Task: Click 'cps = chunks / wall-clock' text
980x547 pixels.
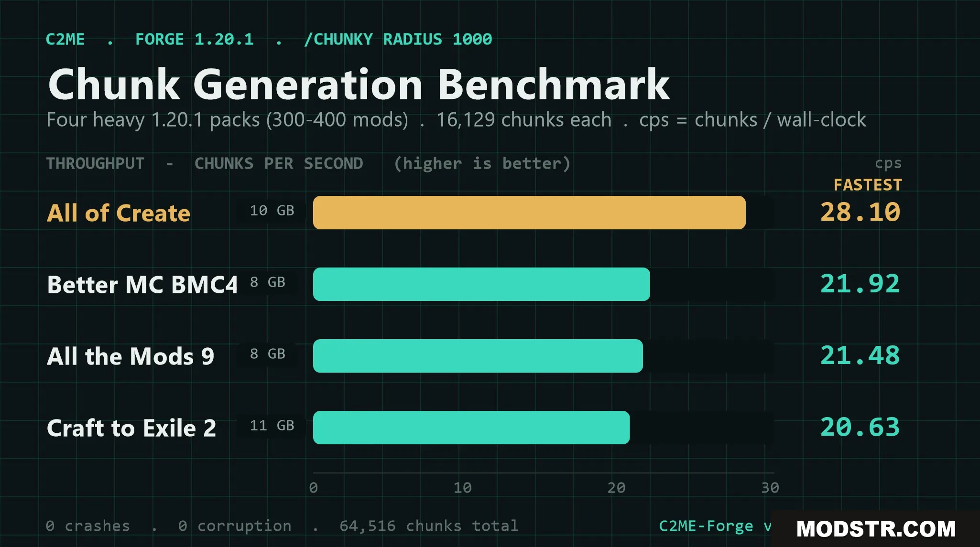Action: [752, 119]
